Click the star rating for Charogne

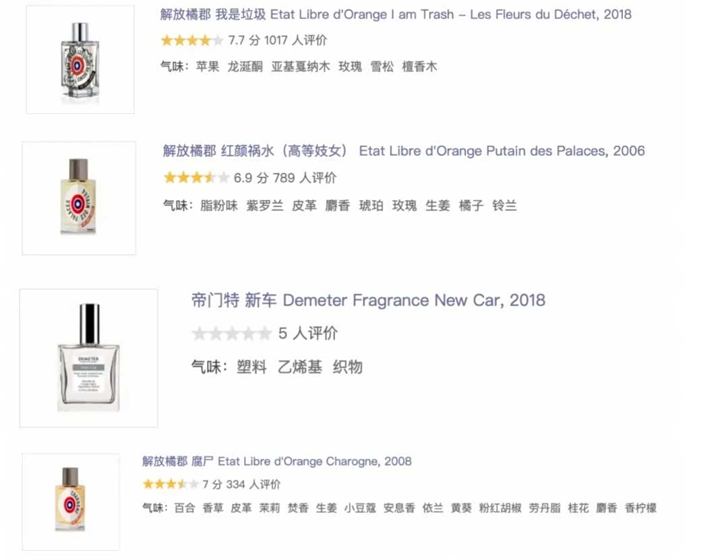coord(170,484)
